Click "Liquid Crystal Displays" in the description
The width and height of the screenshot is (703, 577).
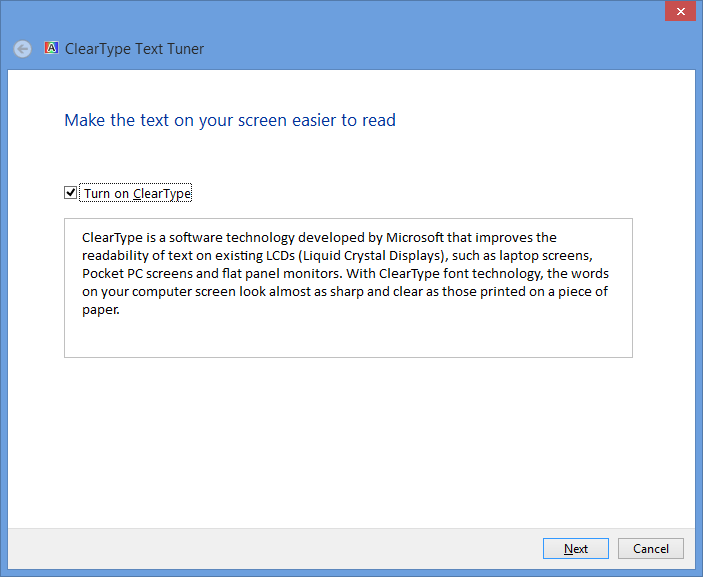point(371,255)
